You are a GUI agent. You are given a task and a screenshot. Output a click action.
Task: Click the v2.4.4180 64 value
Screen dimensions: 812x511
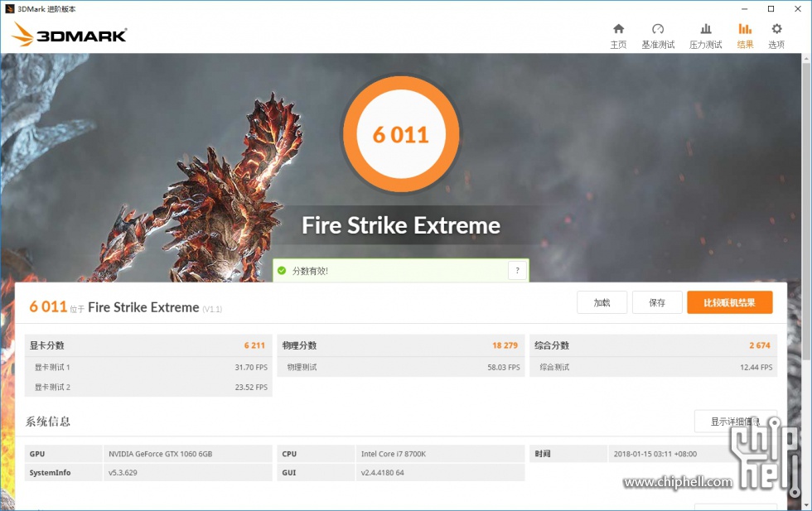(x=383, y=472)
